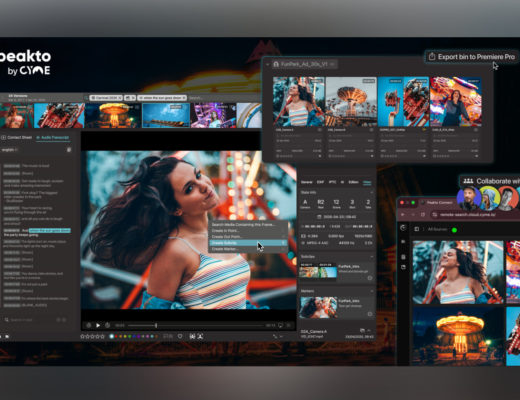Toggle the heart favorite under the player
This screenshot has height=400, width=520.
(x=180, y=336)
